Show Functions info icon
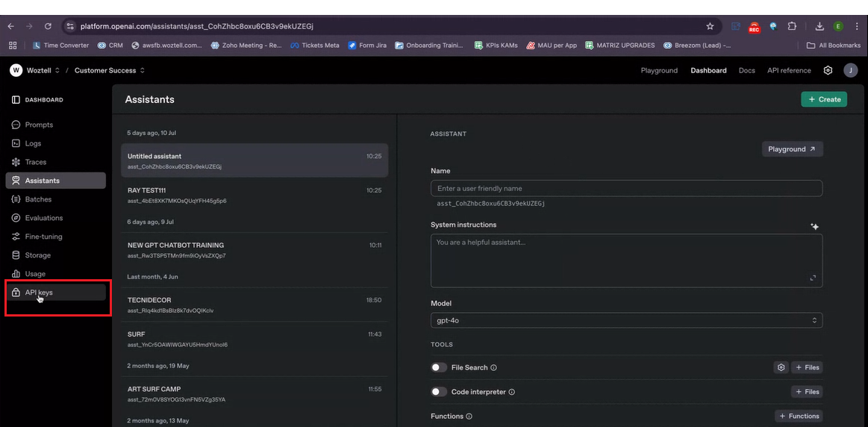The height and width of the screenshot is (427, 868). [x=469, y=417]
